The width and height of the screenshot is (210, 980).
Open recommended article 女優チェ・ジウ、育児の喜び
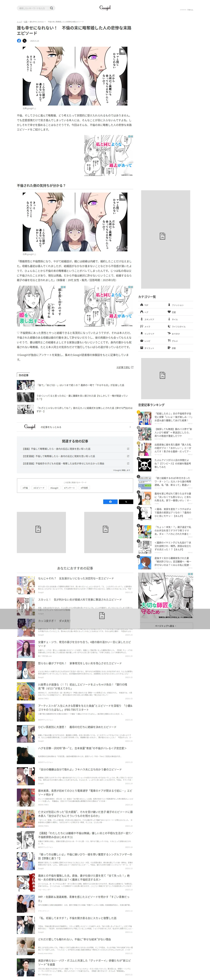[x=75, y=649]
